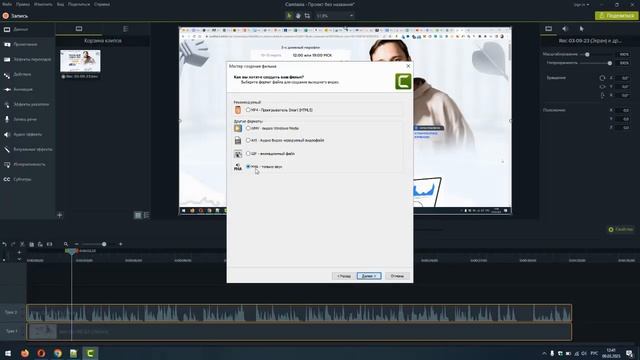640x360 pixels.
Task: Click the Paste icon above timeline
Action: [40, 244]
